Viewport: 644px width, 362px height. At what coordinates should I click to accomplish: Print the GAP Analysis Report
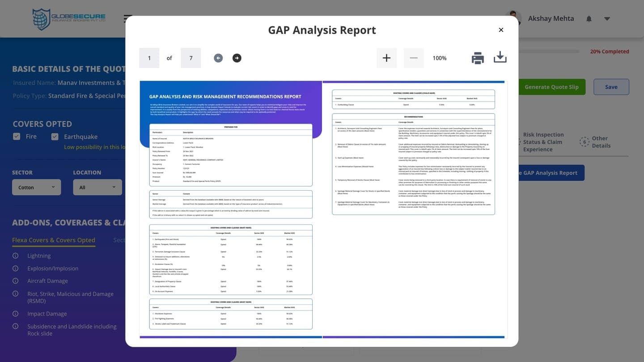tap(478, 58)
